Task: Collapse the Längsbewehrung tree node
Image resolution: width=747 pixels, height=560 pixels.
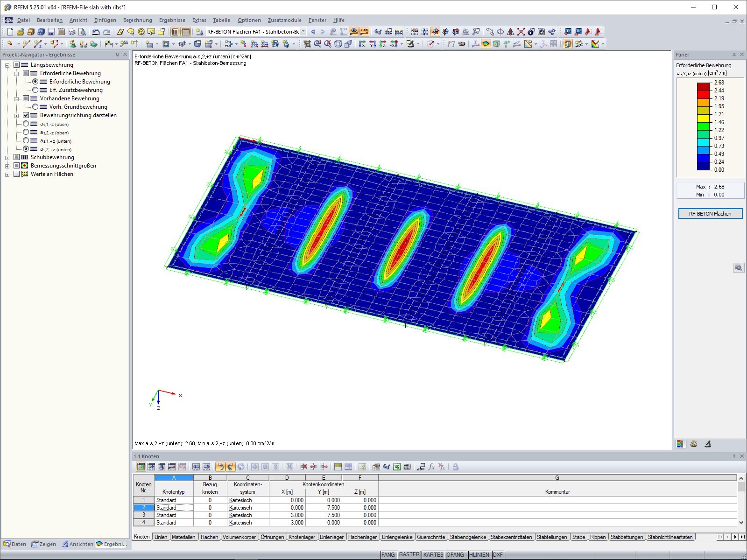Action: (x=7, y=65)
